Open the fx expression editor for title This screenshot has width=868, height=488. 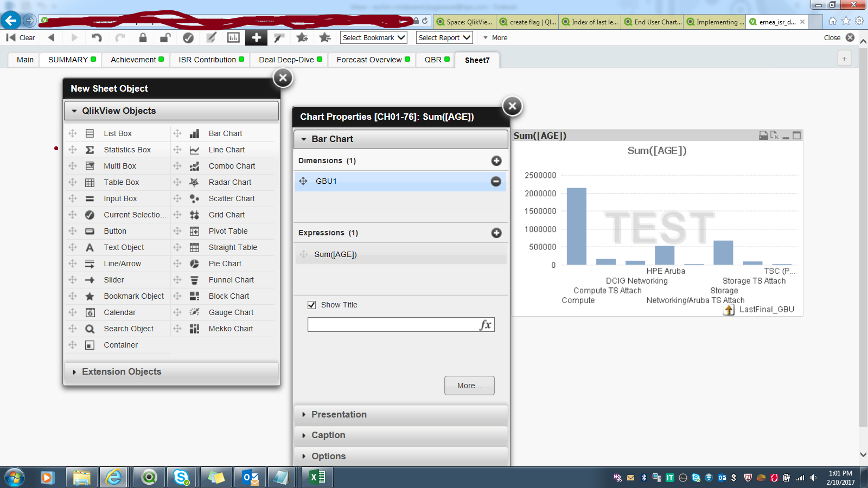(486, 325)
